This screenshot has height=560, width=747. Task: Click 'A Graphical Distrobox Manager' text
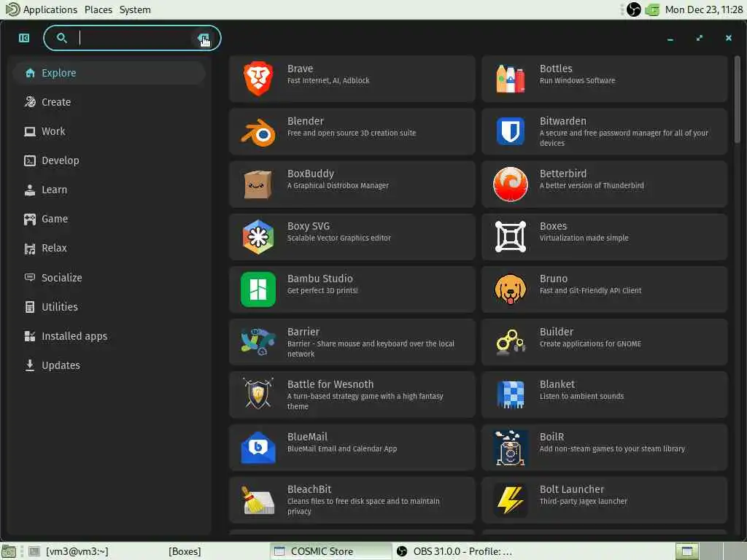pyautogui.click(x=338, y=185)
